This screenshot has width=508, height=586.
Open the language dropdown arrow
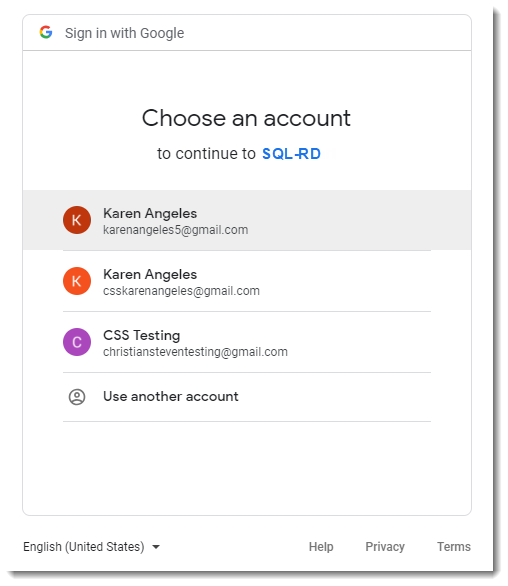[x=156, y=547]
